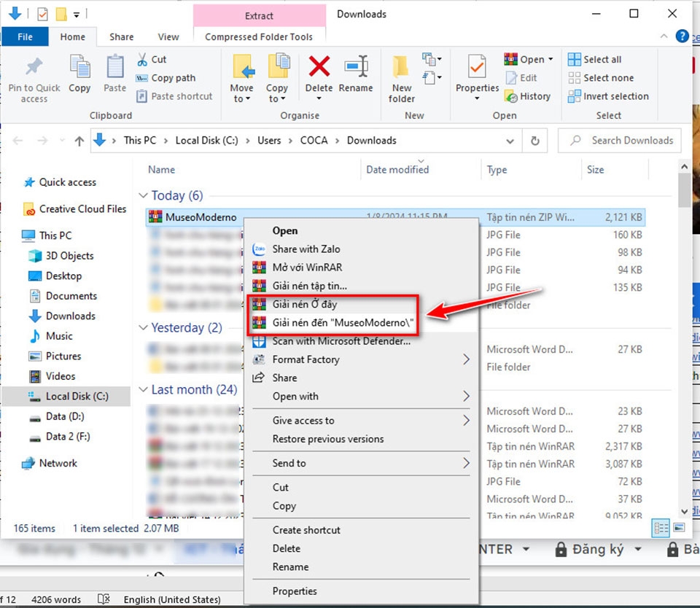Click Select none in ribbon
The height and width of the screenshot is (608, 700).
tap(600, 78)
